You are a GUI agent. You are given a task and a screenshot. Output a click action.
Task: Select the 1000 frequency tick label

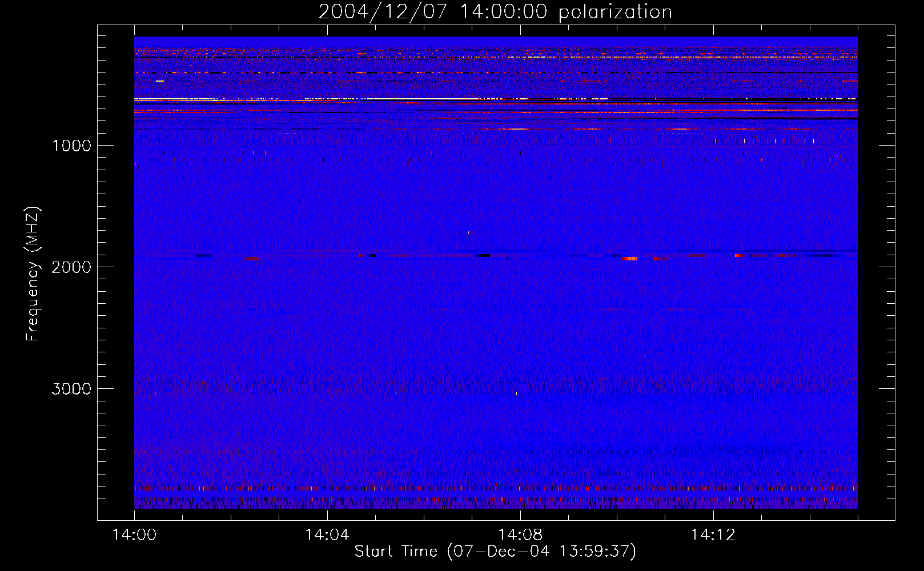click(x=71, y=146)
